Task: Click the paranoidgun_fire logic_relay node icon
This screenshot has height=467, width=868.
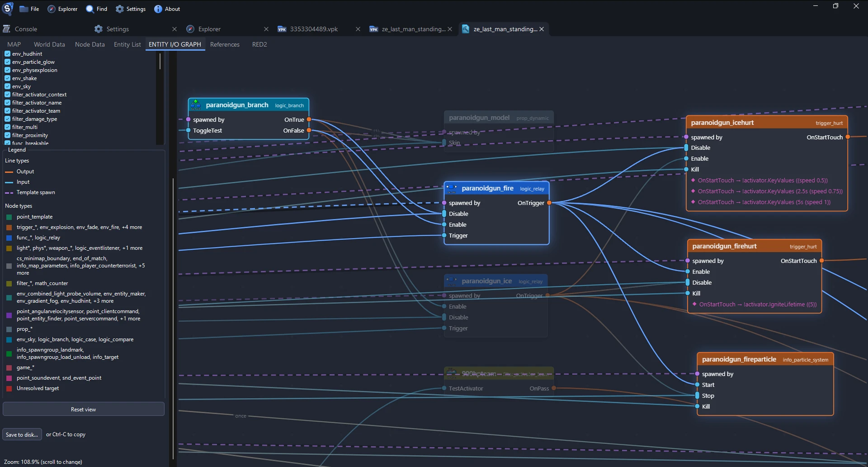Action: [x=452, y=188]
